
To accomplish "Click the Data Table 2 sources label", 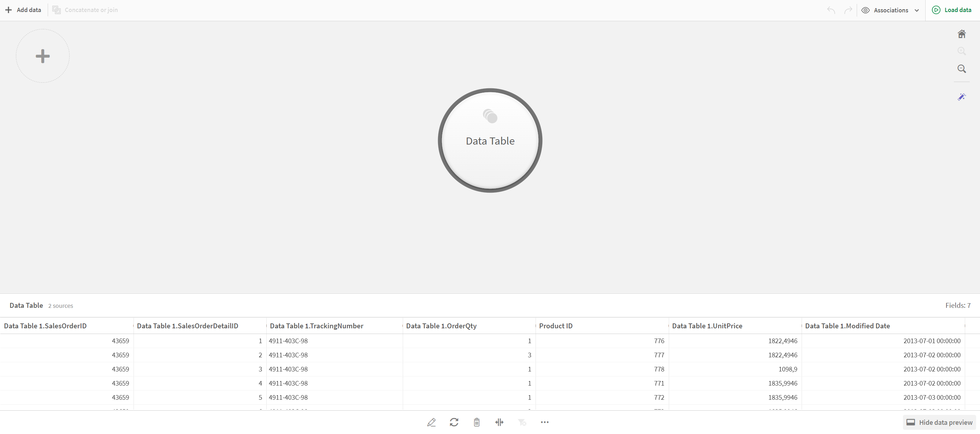I will 41,306.
